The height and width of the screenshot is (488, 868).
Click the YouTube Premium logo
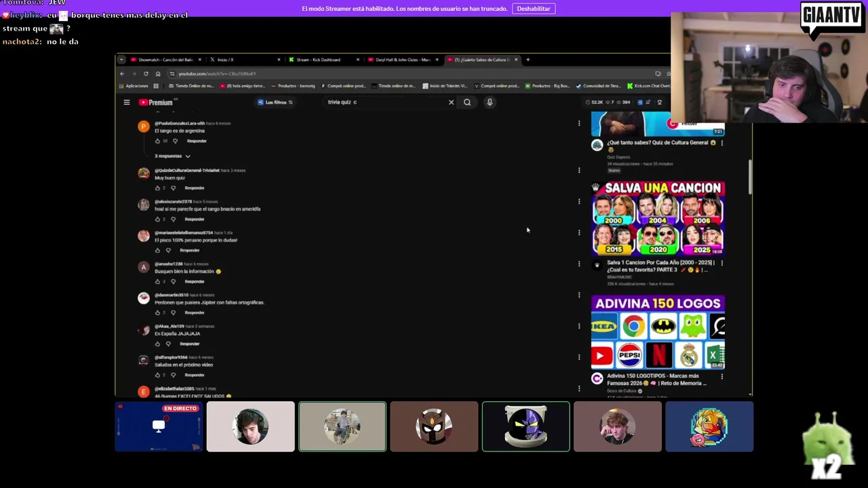click(156, 102)
